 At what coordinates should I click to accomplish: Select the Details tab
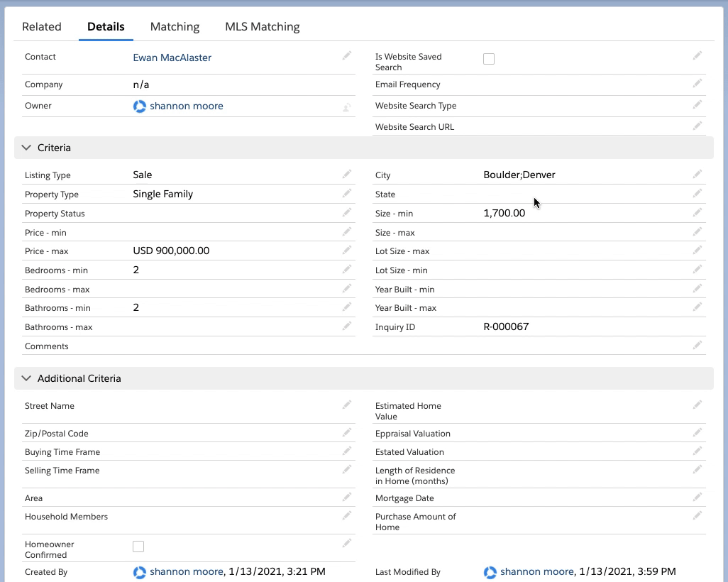point(106,27)
